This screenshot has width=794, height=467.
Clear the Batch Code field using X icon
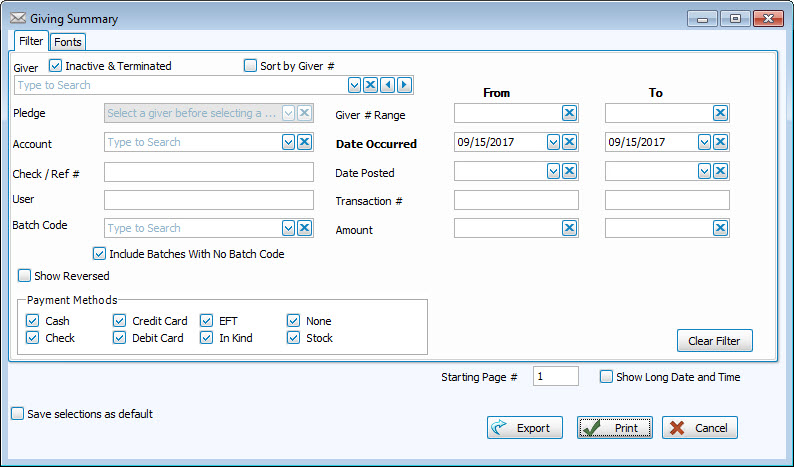click(305, 228)
